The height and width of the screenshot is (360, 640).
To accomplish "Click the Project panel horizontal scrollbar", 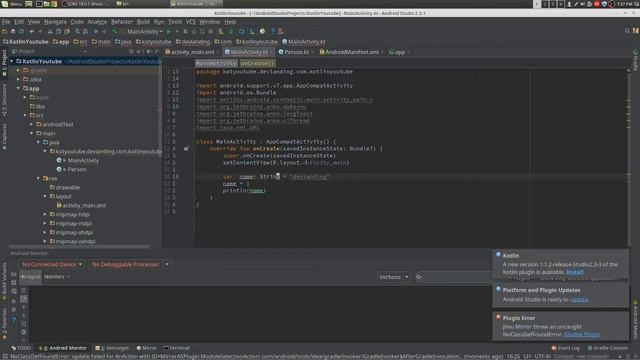I will pyautogui.click(x=80, y=247).
